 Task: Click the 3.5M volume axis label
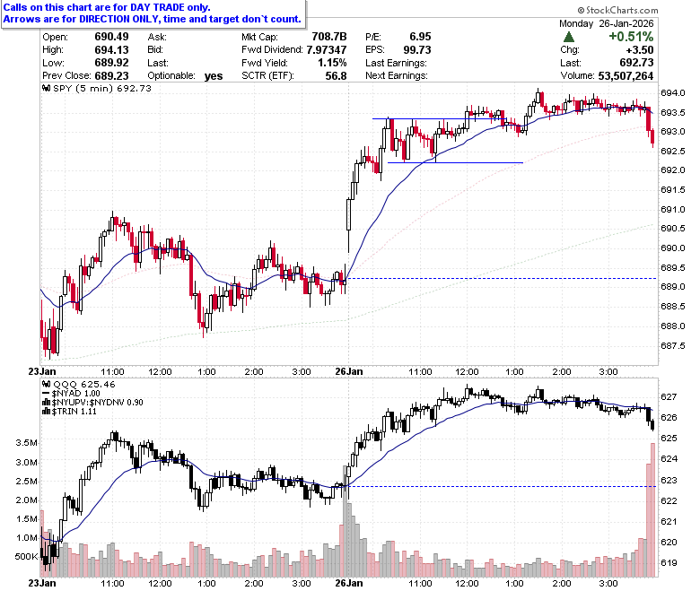[x=26, y=443]
